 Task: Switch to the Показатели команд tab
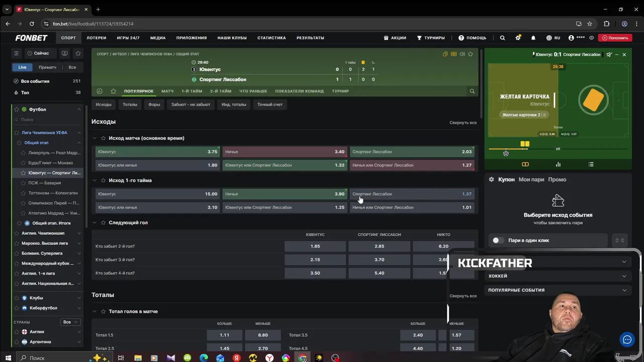[x=299, y=91]
